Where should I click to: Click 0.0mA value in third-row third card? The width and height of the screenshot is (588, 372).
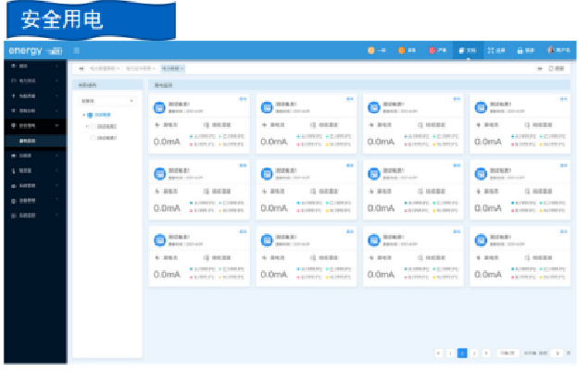(381, 275)
